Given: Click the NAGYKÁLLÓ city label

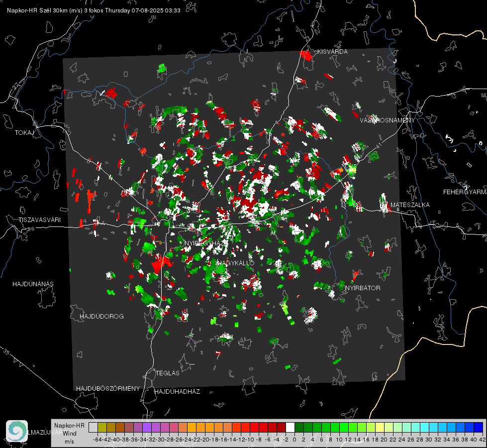Looking at the screenshot, I should (x=236, y=263).
